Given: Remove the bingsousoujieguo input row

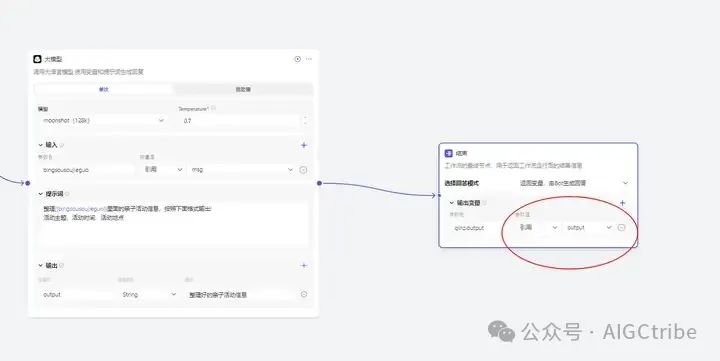Looking at the screenshot, I should click(303, 170).
